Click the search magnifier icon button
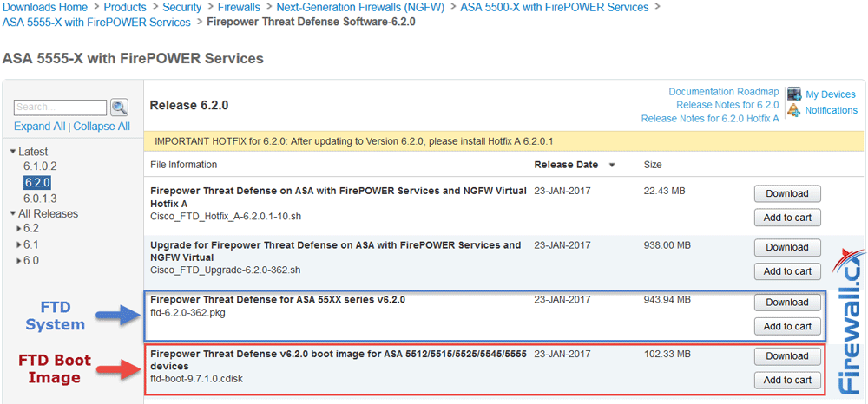The height and width of the screenshot is (404, 868). click(120, 107)
